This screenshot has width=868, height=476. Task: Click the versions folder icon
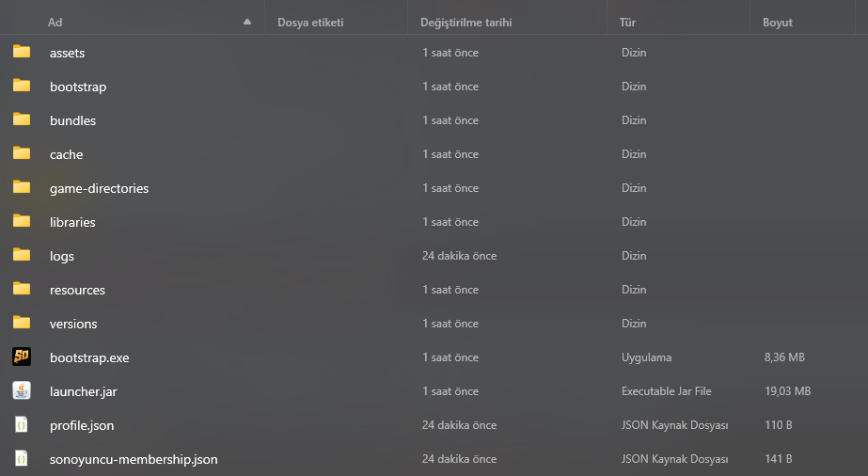point(22,322)
